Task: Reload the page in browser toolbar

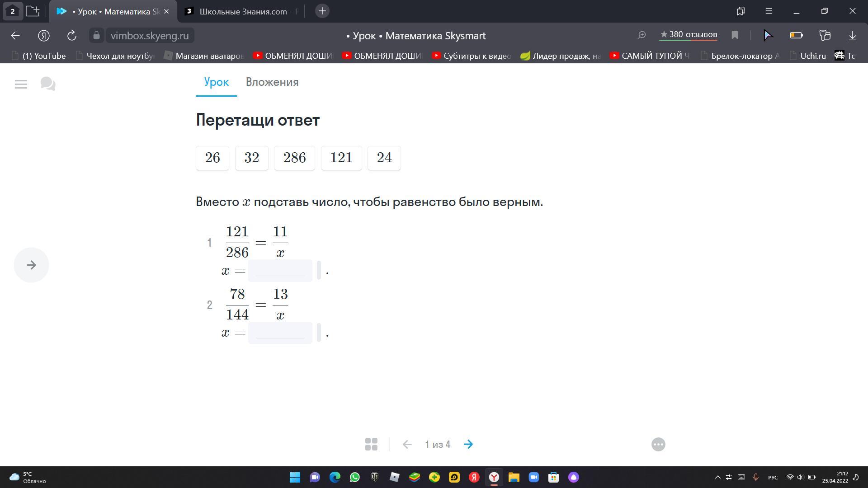Action: [x=71, y=36]
